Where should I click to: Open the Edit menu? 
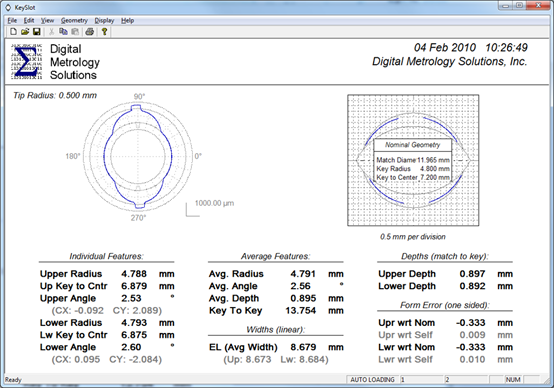click(29, 20)
